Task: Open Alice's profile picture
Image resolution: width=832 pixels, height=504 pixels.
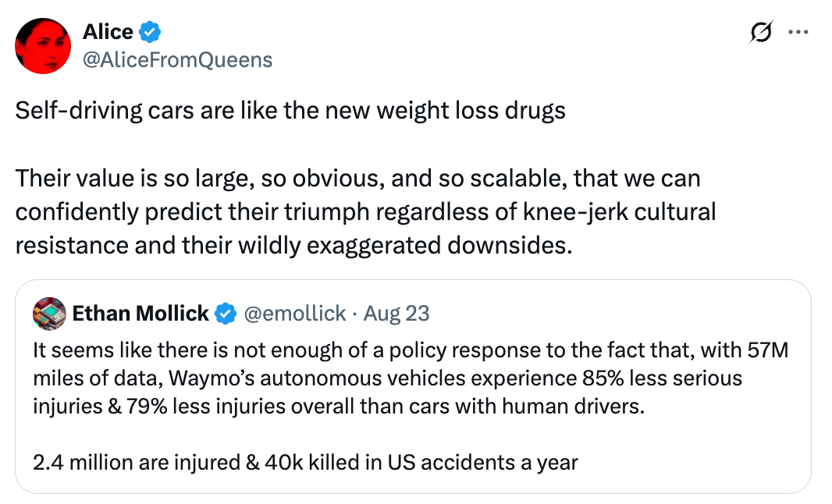Action: pyautogui.click(x=43, y=45)
